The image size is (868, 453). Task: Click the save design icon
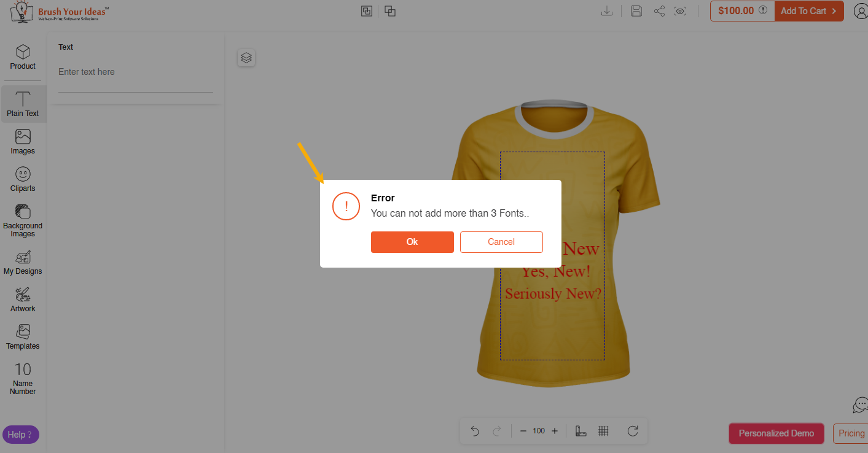636,10
